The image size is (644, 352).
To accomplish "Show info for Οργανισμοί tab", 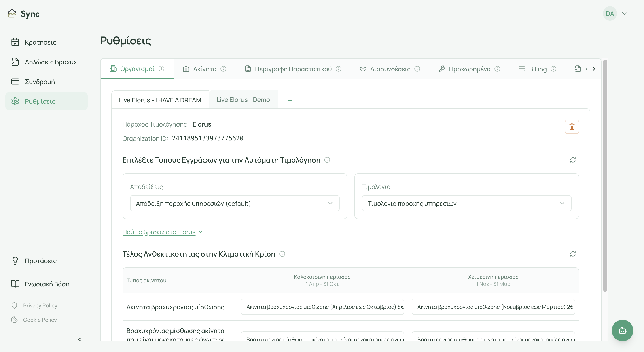I will pyautogui.click(x=161, y=69).
